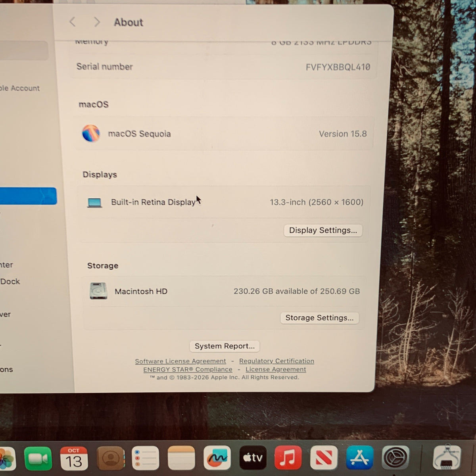
Task: Open the App Store from the Dock
Action: [x=360, y=459]
